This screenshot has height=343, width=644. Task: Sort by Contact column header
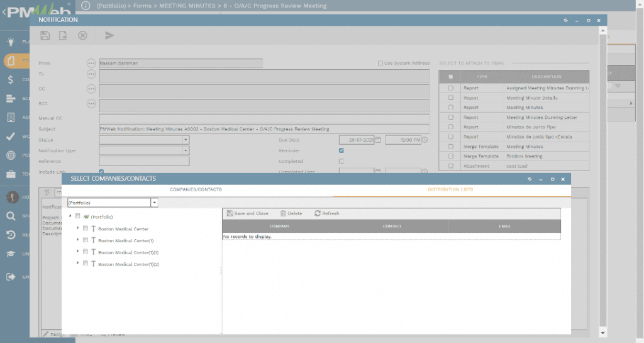point(392,227)
